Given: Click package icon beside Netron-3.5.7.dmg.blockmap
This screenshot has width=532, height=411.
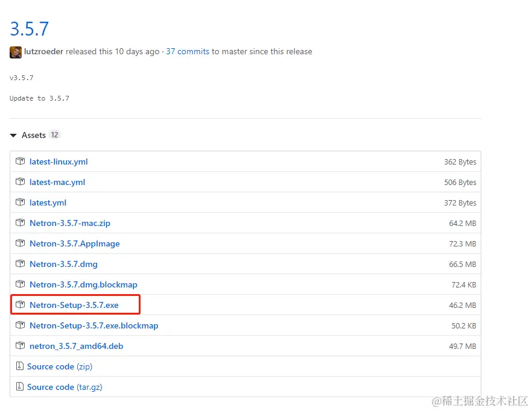Looking at the screenshot, I should 20,284.
